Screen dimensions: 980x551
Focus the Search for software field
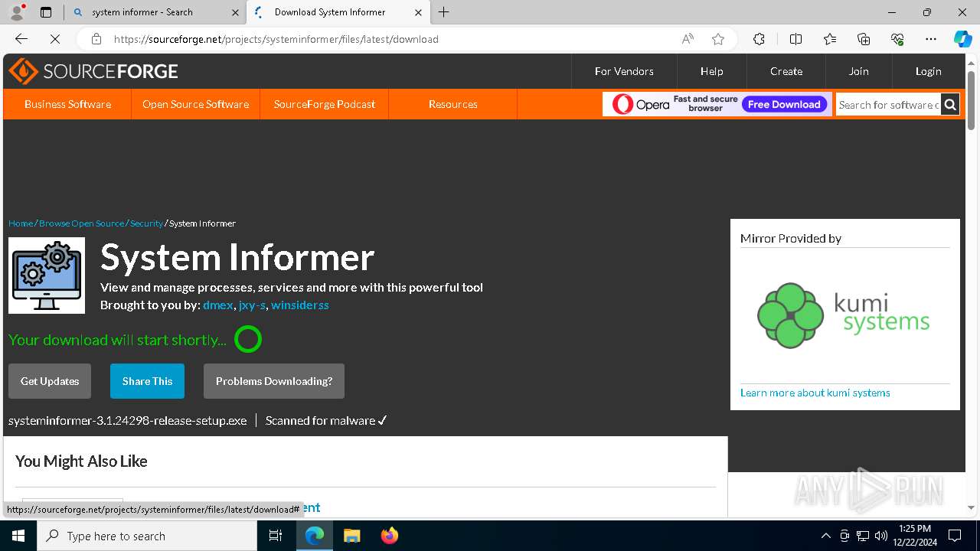pos(888,105)
